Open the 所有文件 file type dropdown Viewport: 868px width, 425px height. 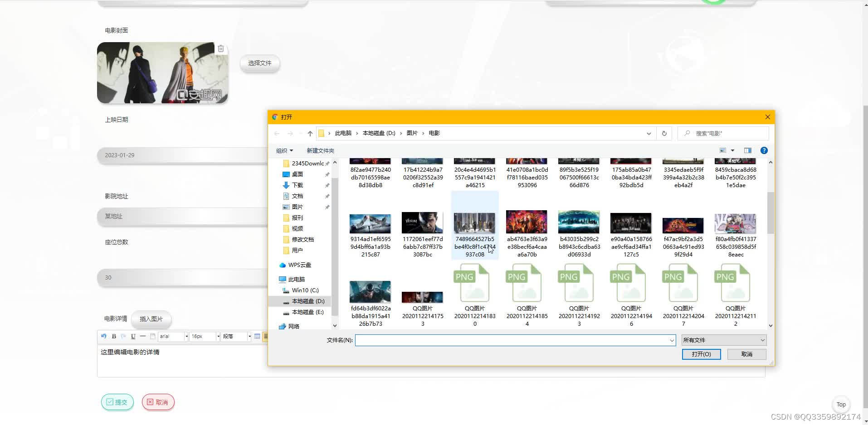[x=724, y=340]
